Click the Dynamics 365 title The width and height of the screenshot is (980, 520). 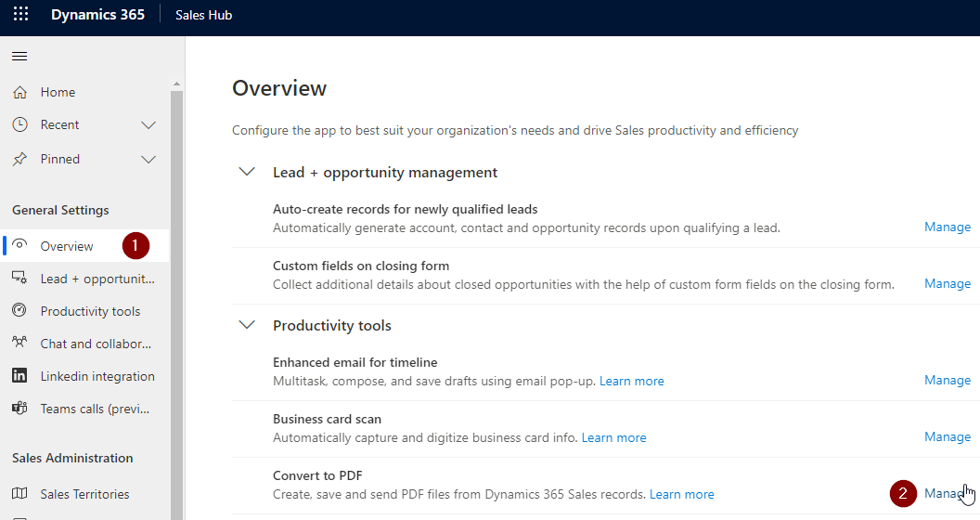click(x=97, y=15)
